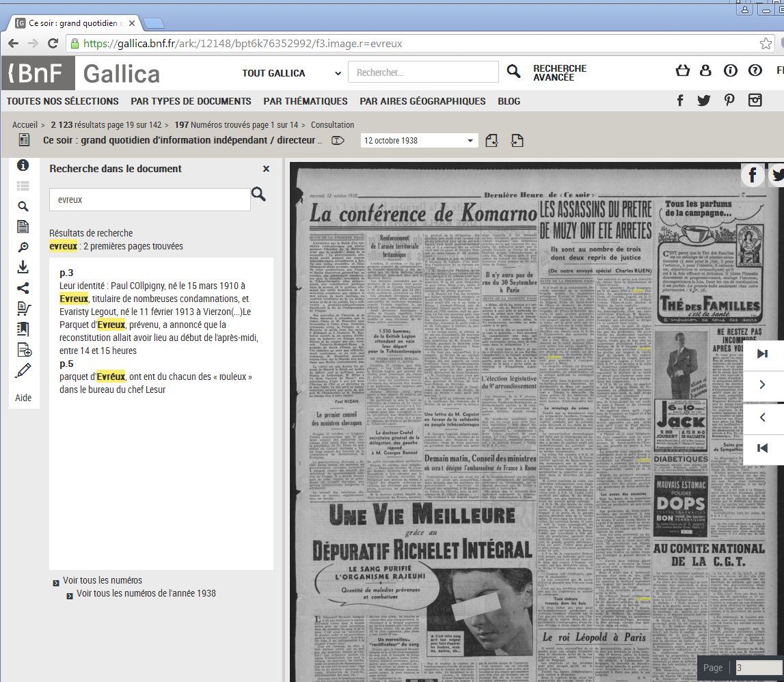Go to Accueil breadcrumb

click(x=25, y=124)
